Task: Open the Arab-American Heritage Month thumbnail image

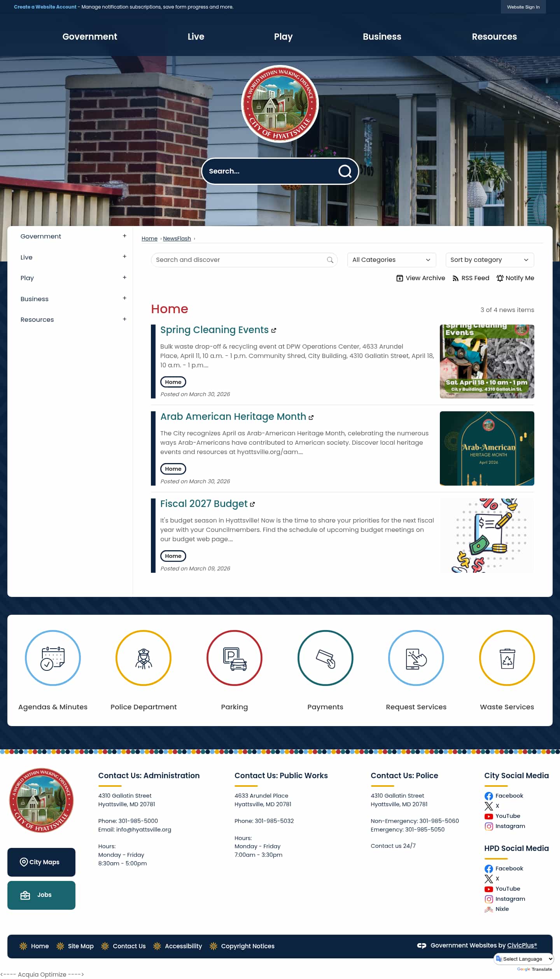Action: [x=487, y=449]
